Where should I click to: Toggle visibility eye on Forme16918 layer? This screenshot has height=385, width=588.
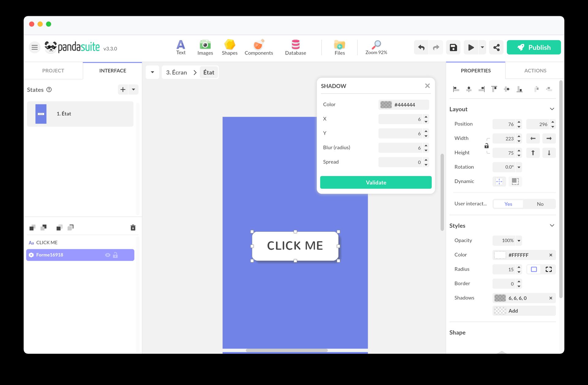107,255
